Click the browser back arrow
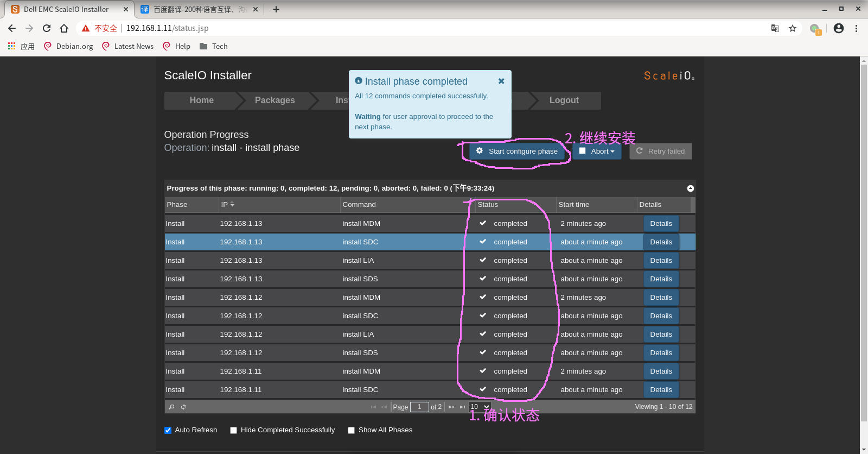 [12, 28]
